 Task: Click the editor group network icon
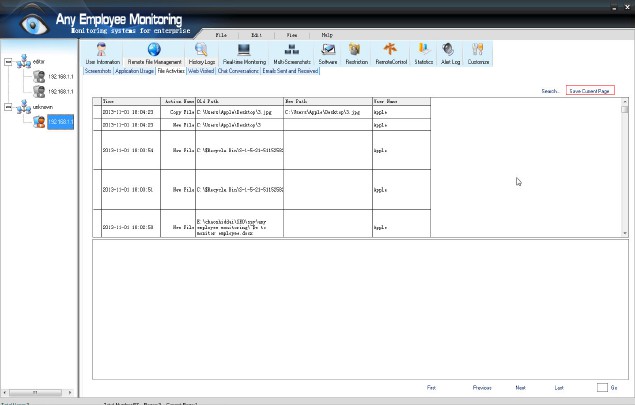(23, 62)
